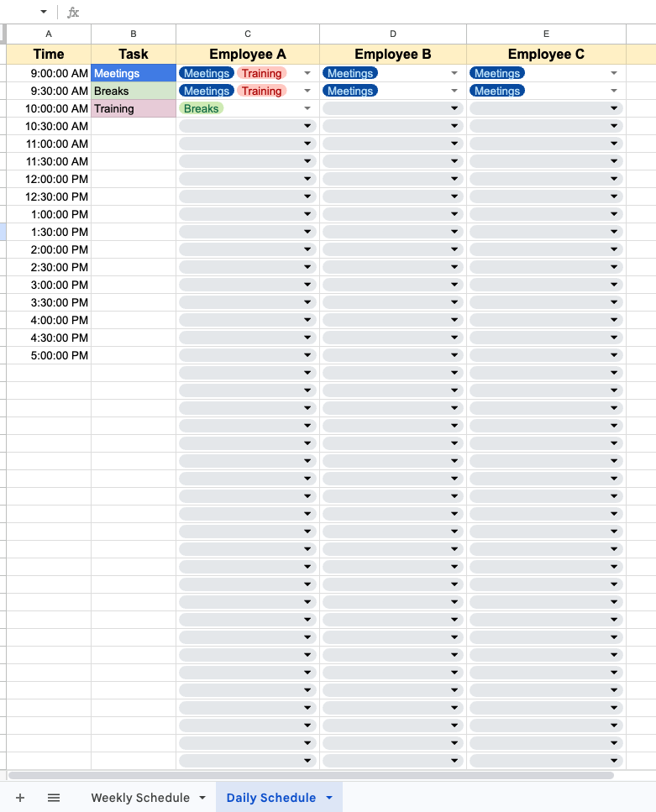The image size is (656, 812).
Task: Click Employee B Meetings chip at 9:00:00 AM
Action: pyautogui.click(x=350, y=73)
